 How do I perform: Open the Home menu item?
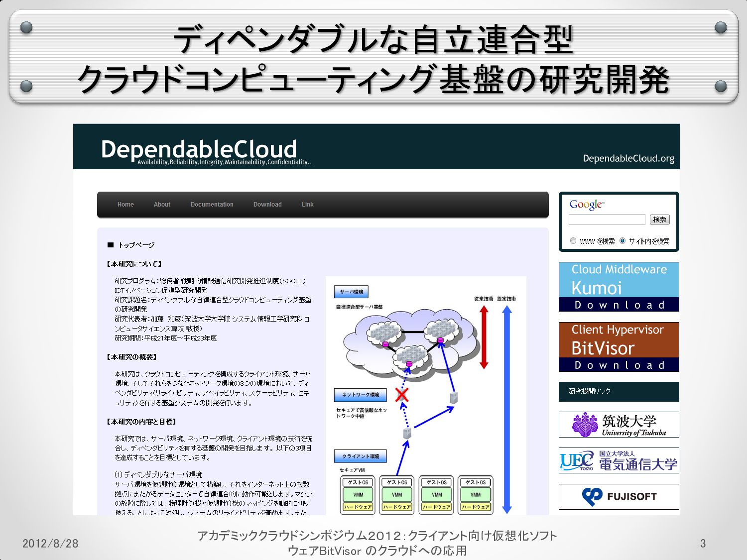(125, 205)
